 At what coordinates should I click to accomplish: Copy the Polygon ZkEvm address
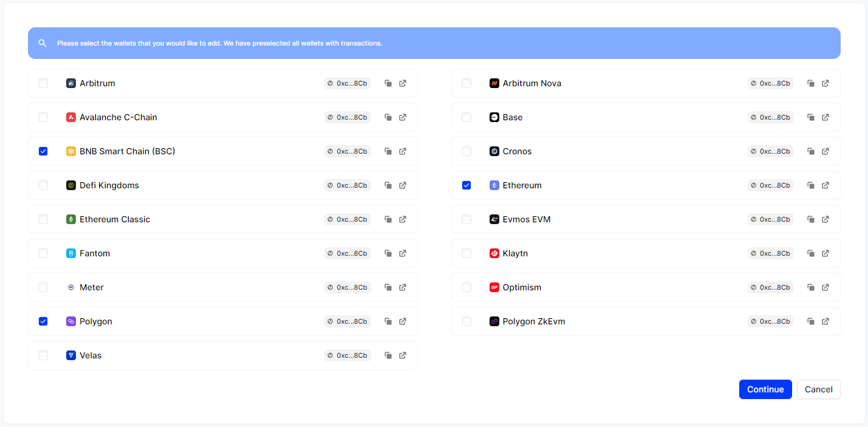coord(811,321)
